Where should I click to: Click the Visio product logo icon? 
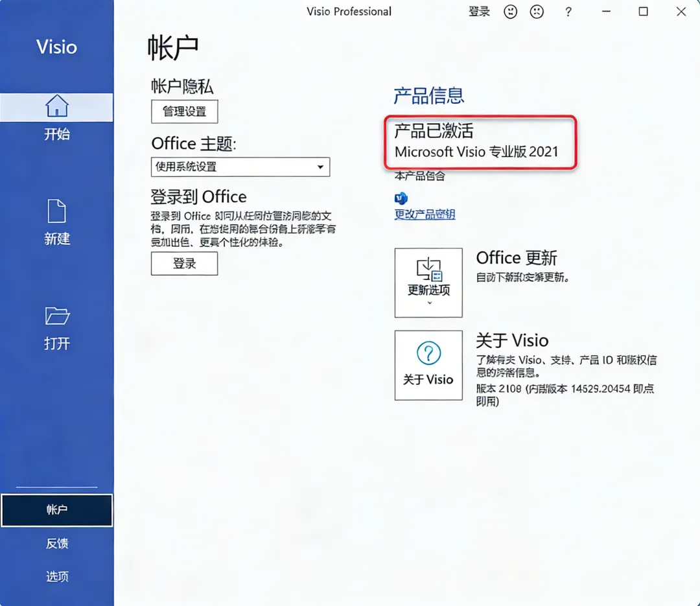click(401, 198)
